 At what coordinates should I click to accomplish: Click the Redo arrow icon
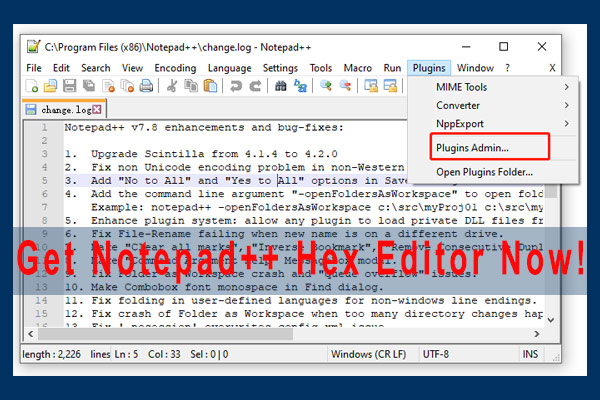(255, 86)
